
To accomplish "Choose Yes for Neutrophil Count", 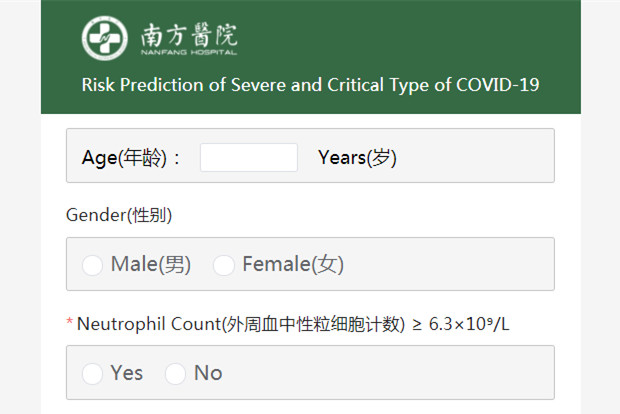I will coord(92,374).
